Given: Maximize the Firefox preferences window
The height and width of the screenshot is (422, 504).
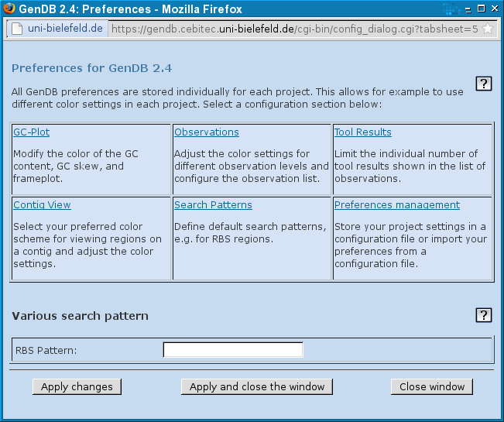Looking at the screenshot, I should [x=482, y=9].
